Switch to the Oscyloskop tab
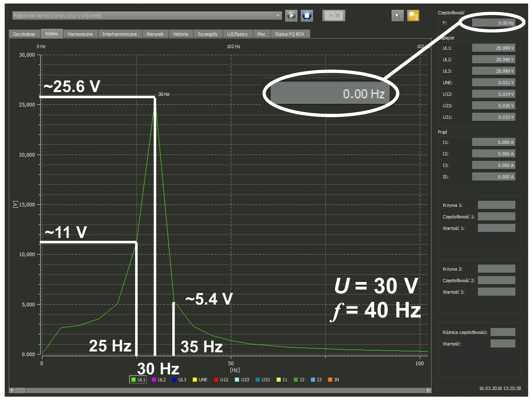This screenshot has width=532, height=401. pyautogui.click(x=24, y=34)
